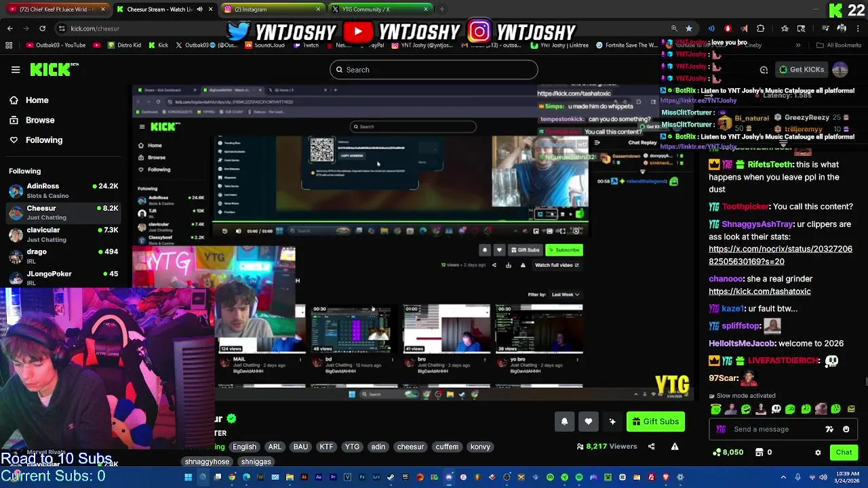
Task: Expand hidden bookmarks chevron
Action: click(x=798, y=45)
